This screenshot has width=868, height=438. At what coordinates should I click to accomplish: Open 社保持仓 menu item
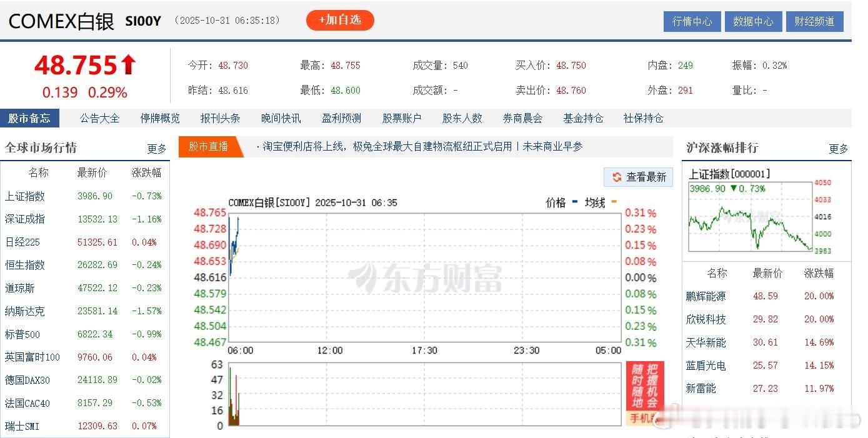pos(643,118)
